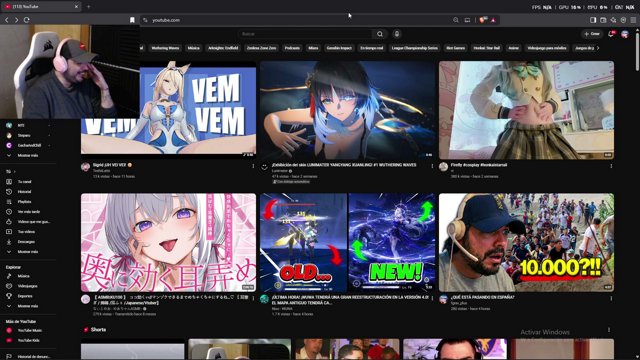The image size is (640, 360).
Task: Go forward with the browser forward arrow
Action: 16,20
